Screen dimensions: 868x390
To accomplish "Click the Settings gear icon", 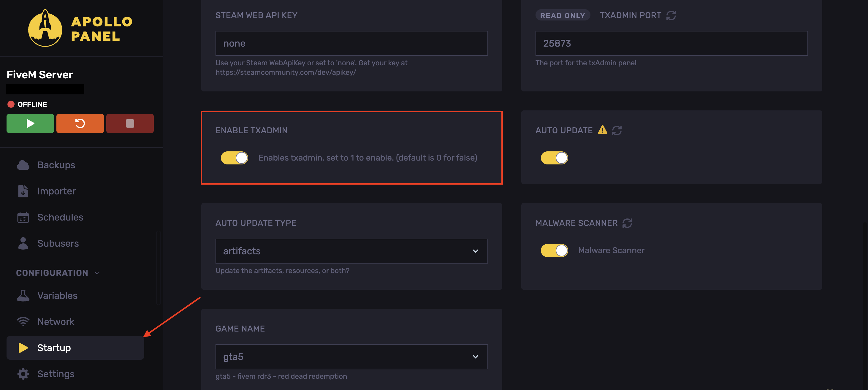I will (23, 374).
